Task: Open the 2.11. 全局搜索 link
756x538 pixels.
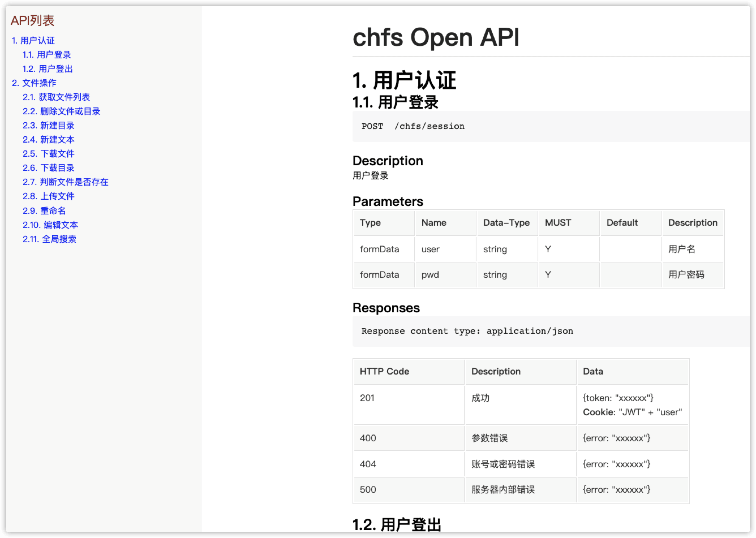Action: click(x=49, y=239)
